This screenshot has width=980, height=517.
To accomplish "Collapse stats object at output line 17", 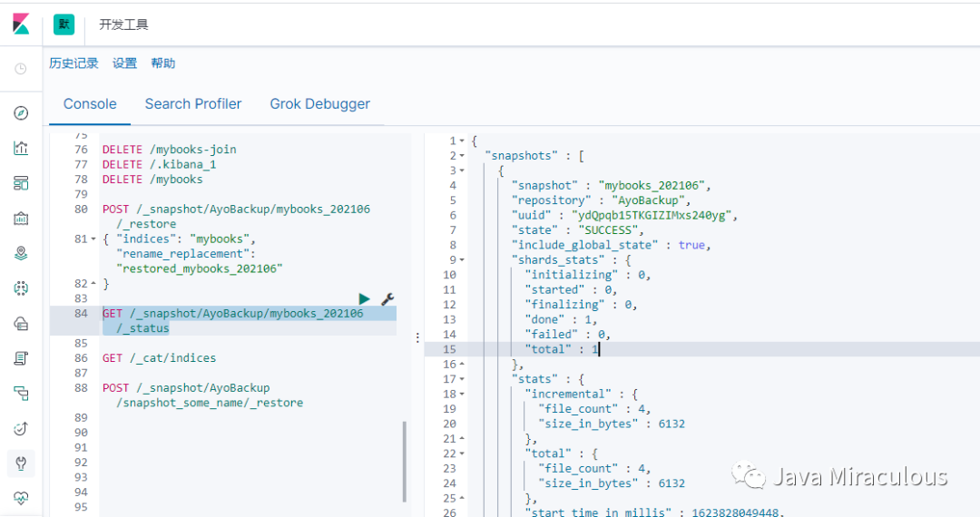I will [462, 379].
